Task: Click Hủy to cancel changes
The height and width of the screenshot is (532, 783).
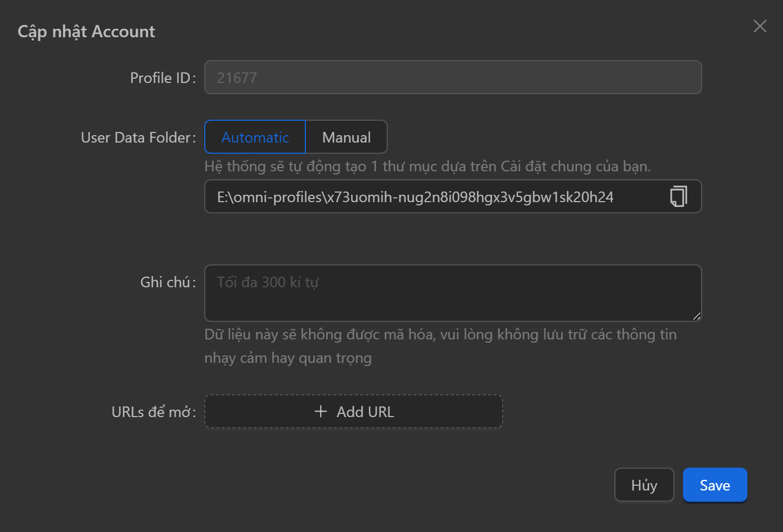Action: pyautogui.click(x=644, y=485)
